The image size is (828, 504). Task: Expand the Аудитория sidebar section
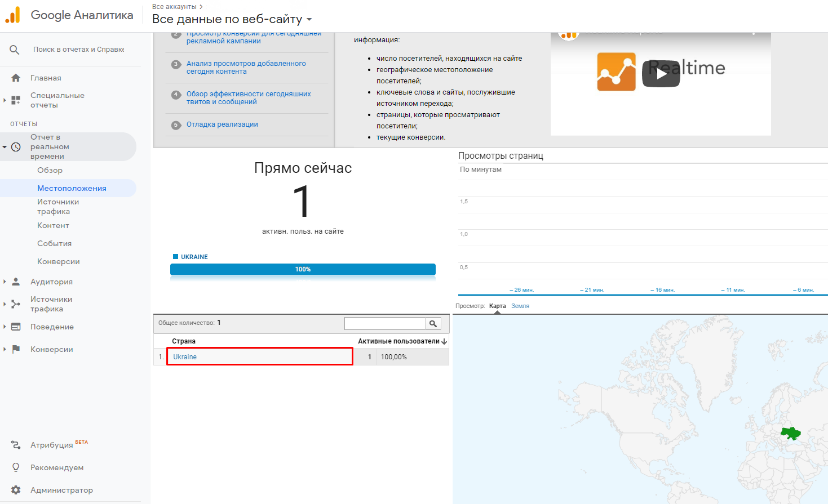pyautogui.click(x=5, y=281)
